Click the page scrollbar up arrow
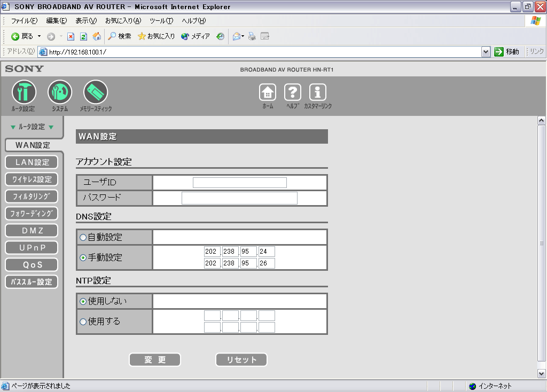Screen dimensions: 547x392 point(542,121)
